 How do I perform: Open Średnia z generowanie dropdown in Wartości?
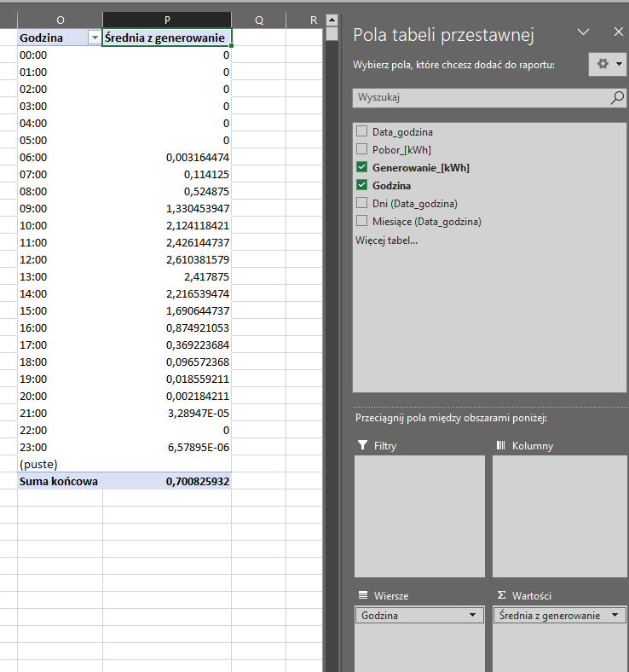click(x=616, y=616)
